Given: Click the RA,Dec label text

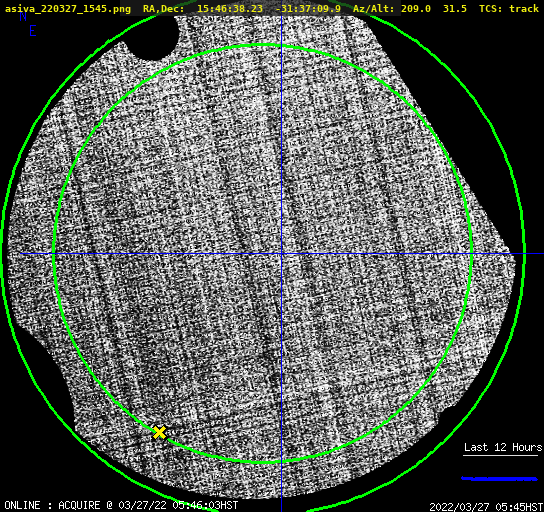Looking at the screenshot, I should click(x=163, y=9).
